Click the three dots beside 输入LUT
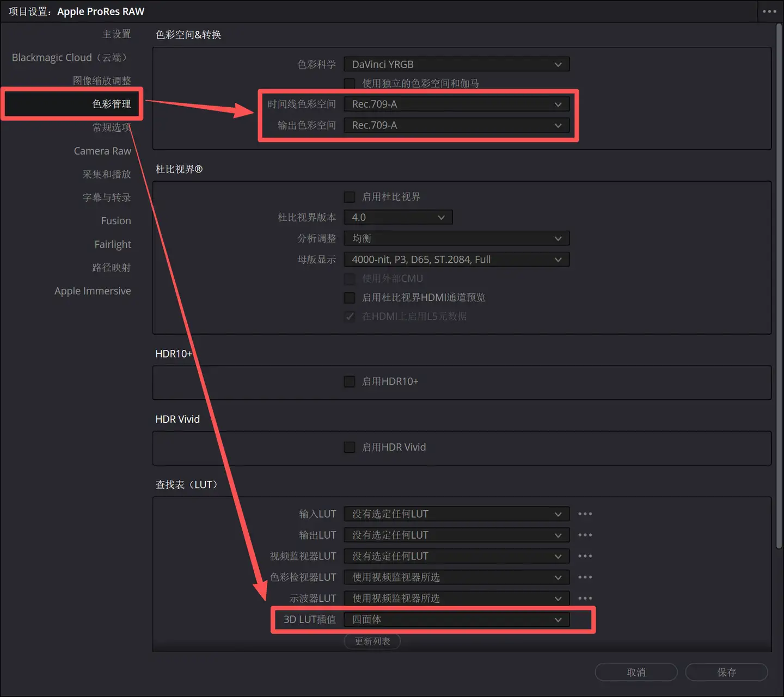This screenshot has width=784, height=697. pyautogui.click(x=585, y=514)
